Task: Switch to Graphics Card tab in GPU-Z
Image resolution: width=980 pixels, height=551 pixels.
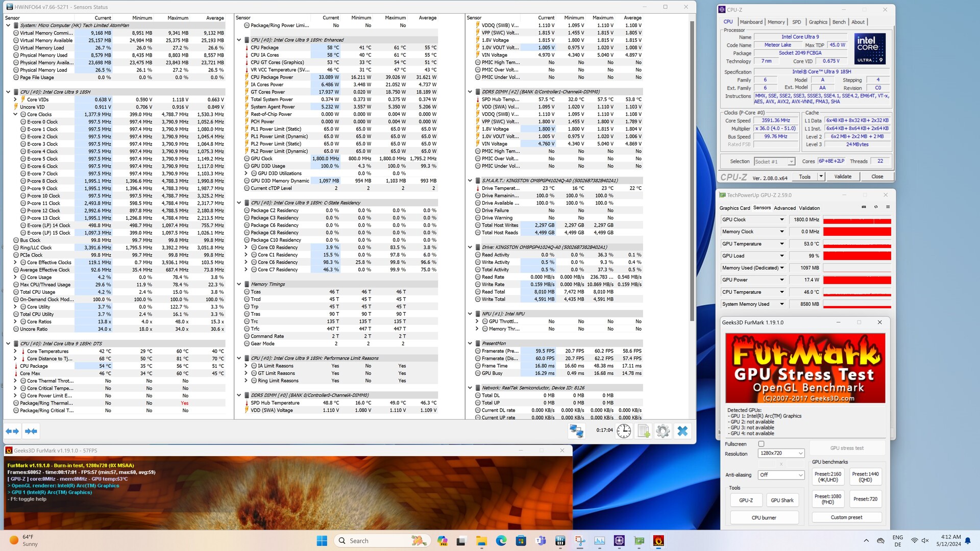Action: tap(734, 208)
